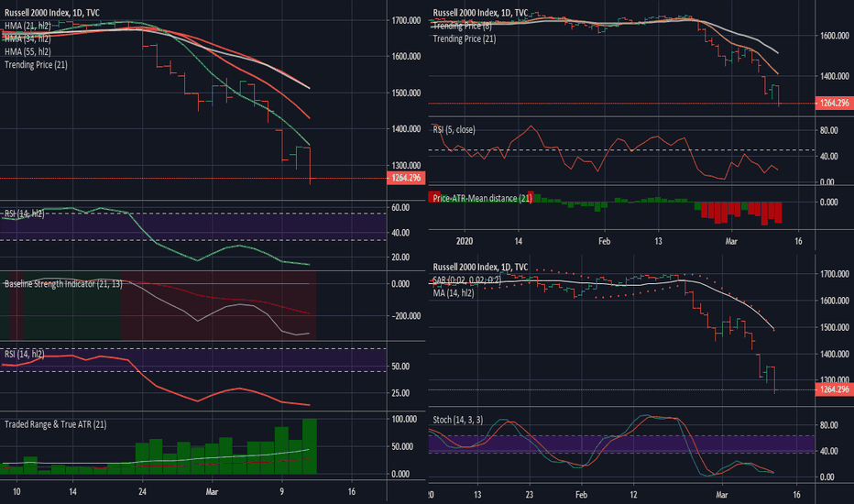Click the 9 date label on the HMA chart time axis

281,491
